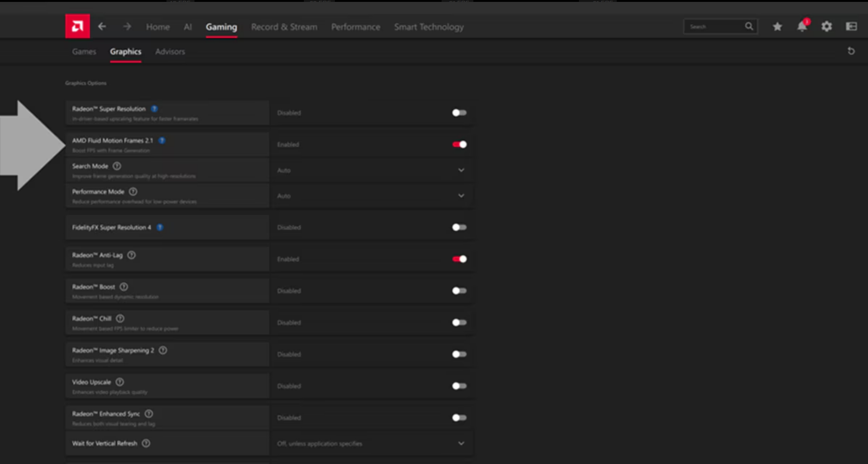Image resolution: width=868 pixels, height=464 pixels.
Task: Disable AMD Fluid Motion Frames 2.1
Action: click(459, 144)
